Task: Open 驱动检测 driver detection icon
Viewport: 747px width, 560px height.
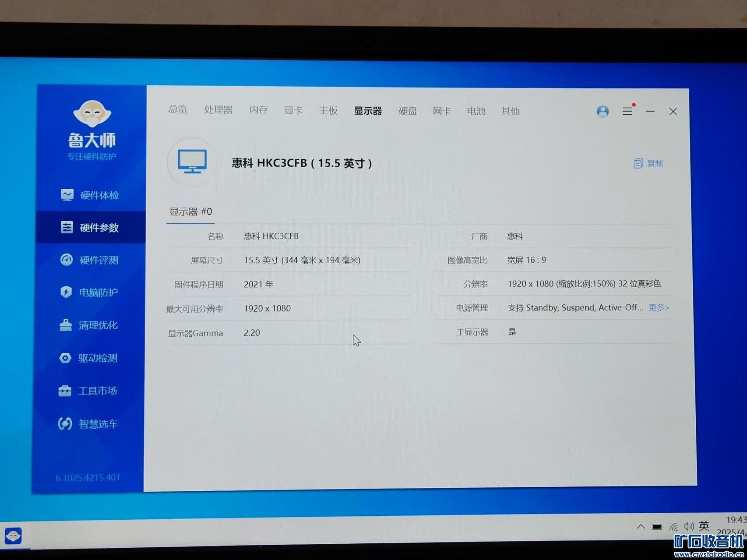Action: (x=65, y=358)
